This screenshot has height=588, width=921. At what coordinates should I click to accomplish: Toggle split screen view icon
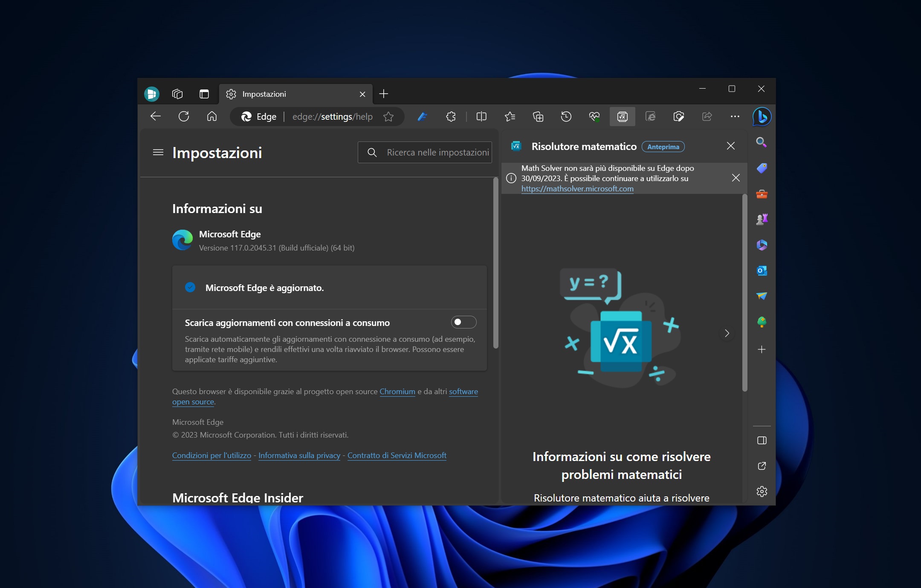[481, 117]
